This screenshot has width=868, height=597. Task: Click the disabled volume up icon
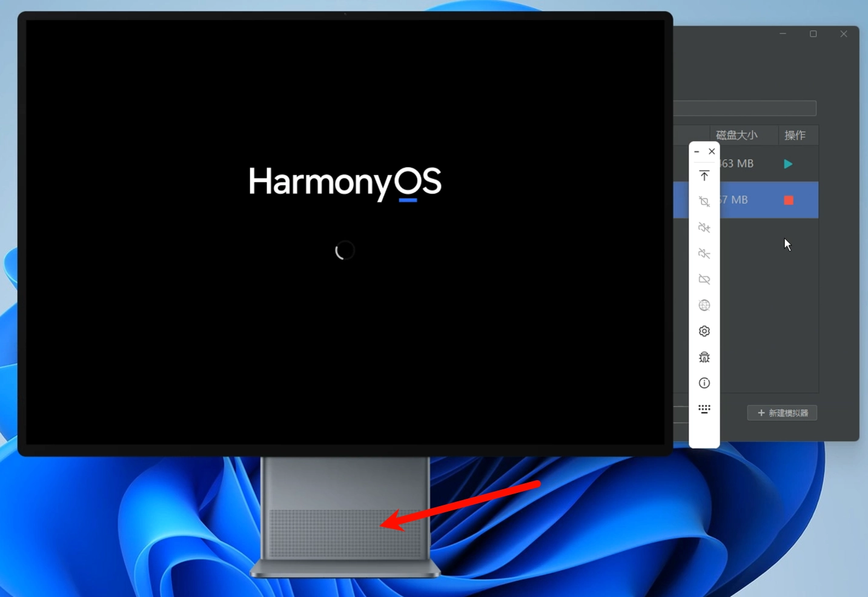tap(704, 228)
